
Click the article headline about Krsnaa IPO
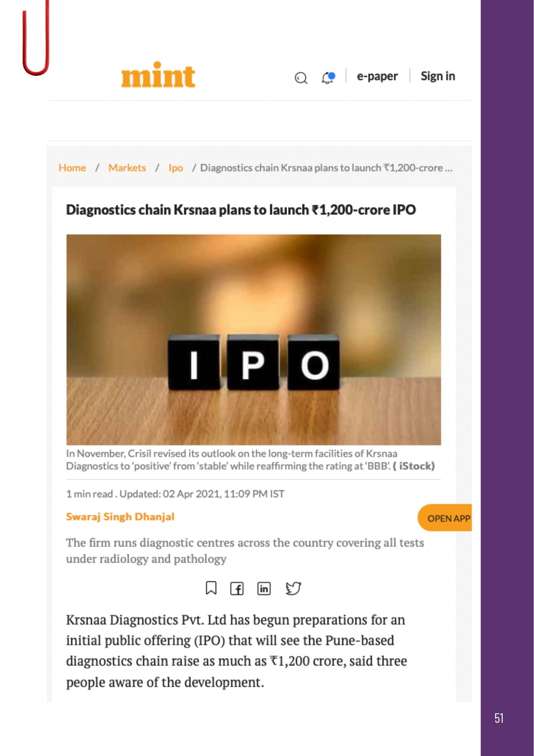(241, 210)
